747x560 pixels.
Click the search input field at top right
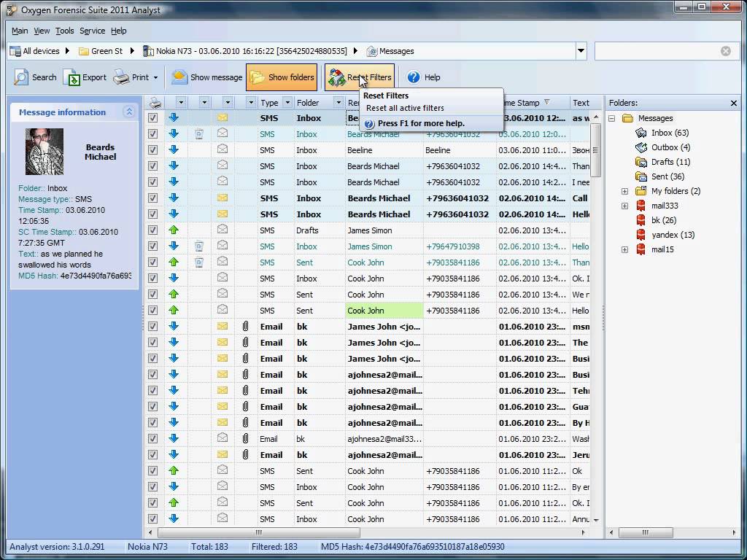click(657, 51)
